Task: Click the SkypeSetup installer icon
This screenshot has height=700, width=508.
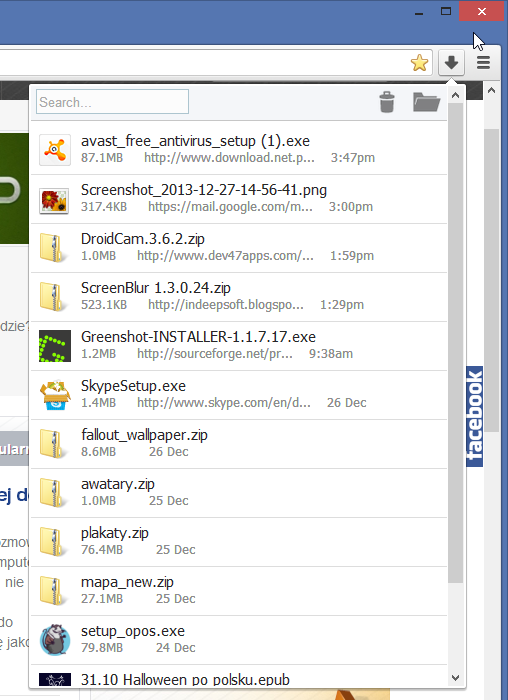Action: (55, 395)
